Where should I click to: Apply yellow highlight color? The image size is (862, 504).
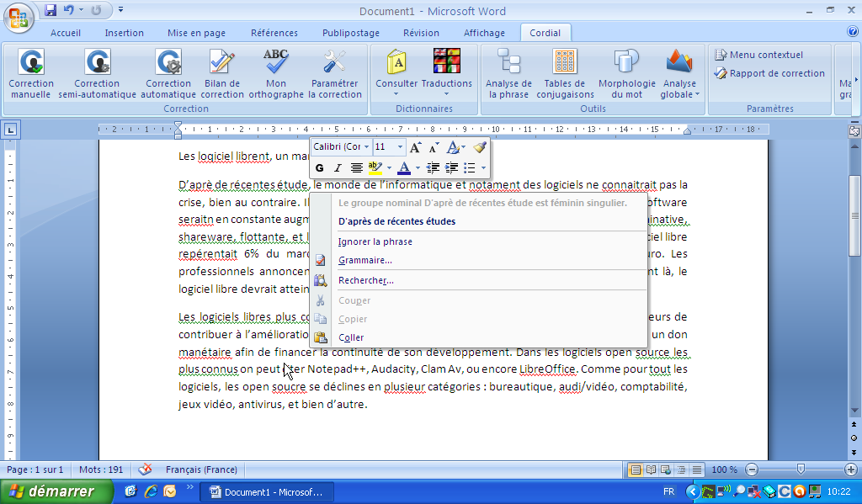coord(375,167)
